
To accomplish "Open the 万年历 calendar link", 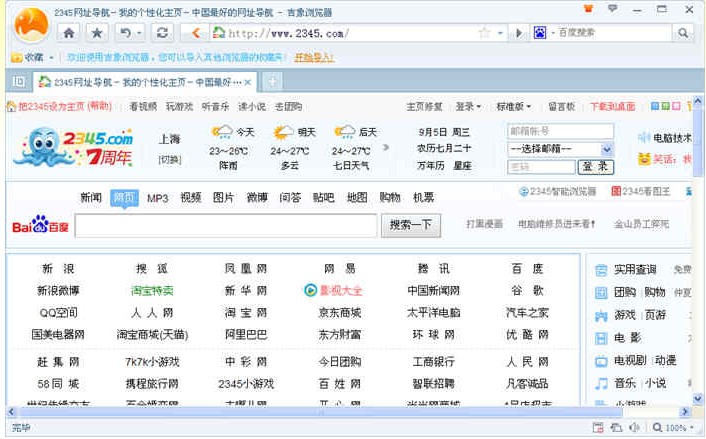I will [431, 166].
